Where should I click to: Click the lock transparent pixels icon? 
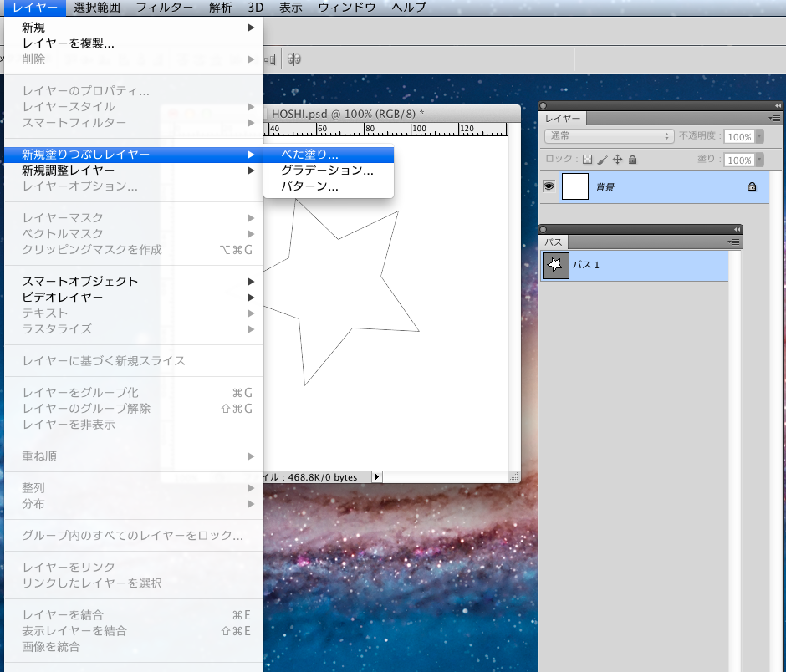tap(587, 160)
